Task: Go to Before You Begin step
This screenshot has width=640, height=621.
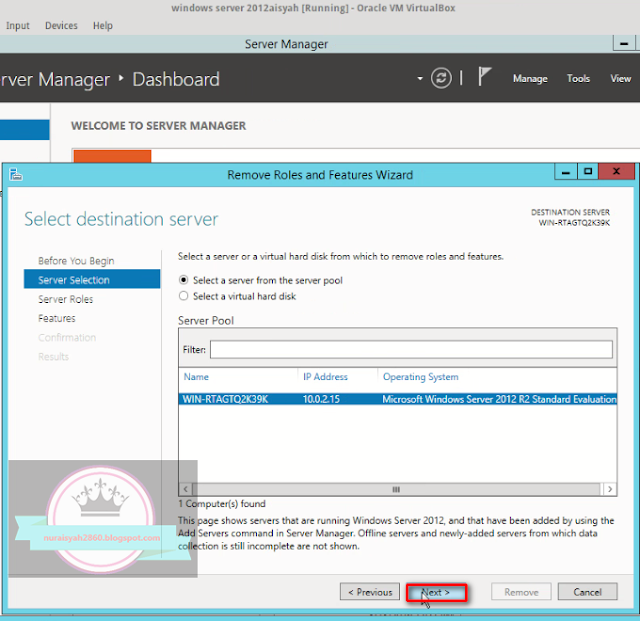Action: coord(76,261)
